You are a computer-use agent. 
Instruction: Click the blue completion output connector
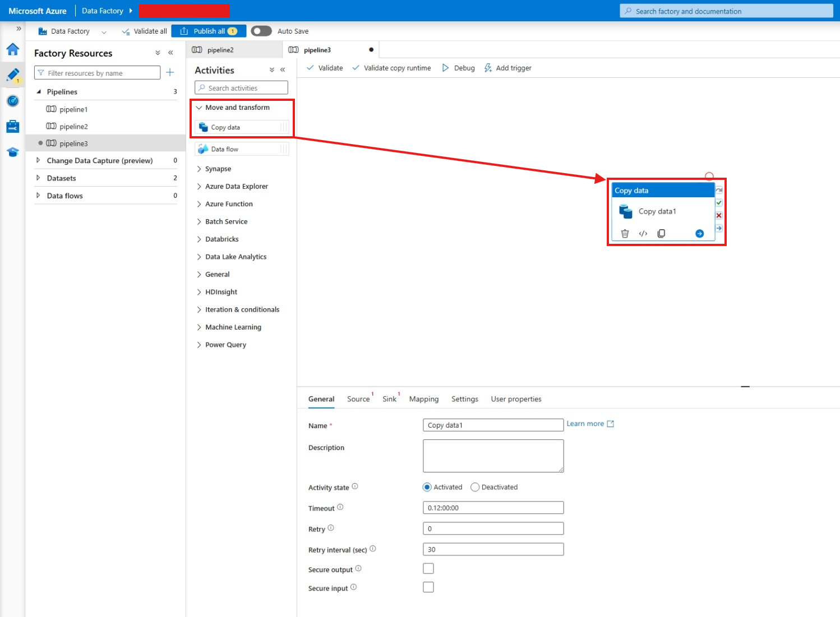[x=719, y=229]
